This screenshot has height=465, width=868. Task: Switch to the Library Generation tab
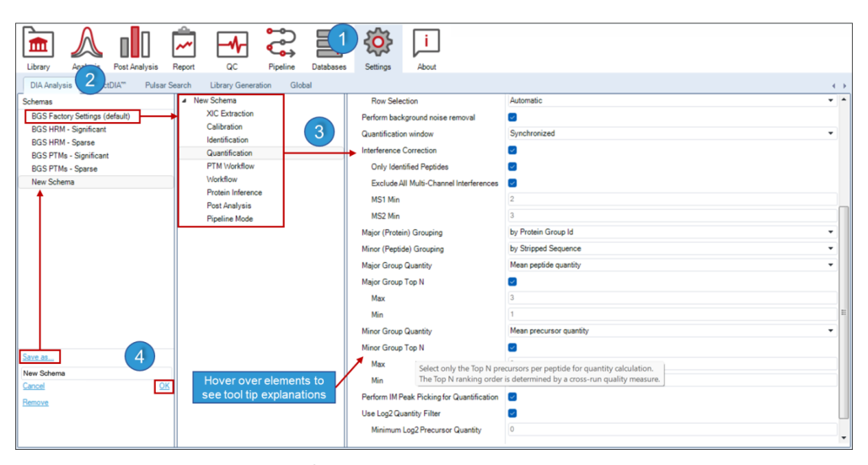pyautogui.click(x=240, y=85)
